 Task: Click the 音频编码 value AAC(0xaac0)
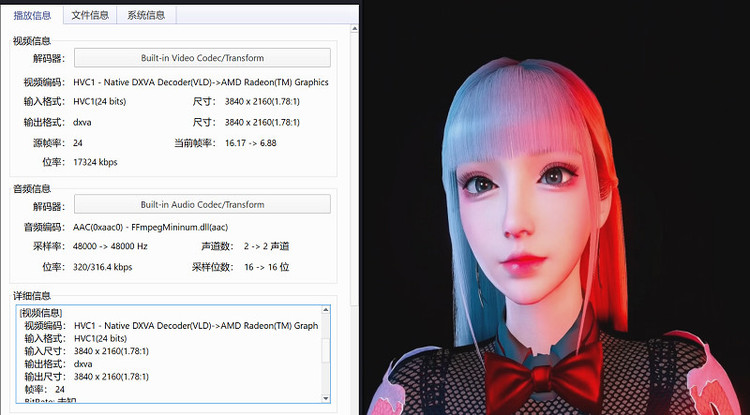tap(151, 227)
